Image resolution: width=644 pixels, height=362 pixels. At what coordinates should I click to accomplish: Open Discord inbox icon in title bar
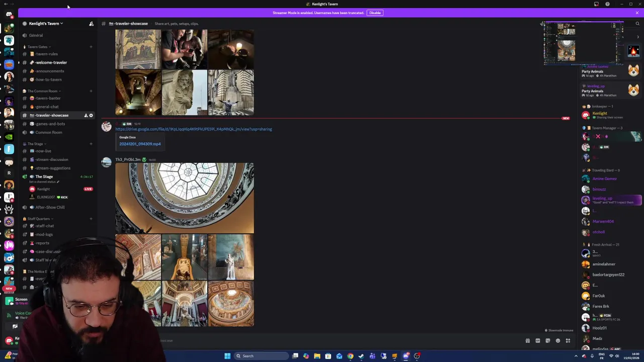point(596,4)
